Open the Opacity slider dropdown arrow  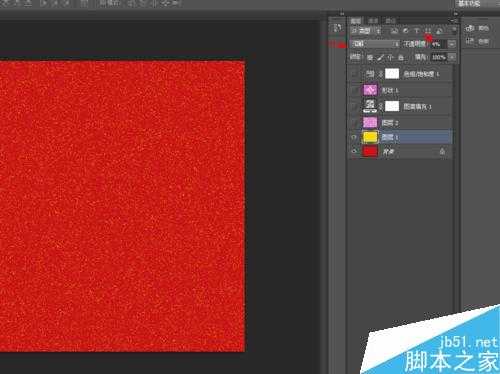[451, 44]
